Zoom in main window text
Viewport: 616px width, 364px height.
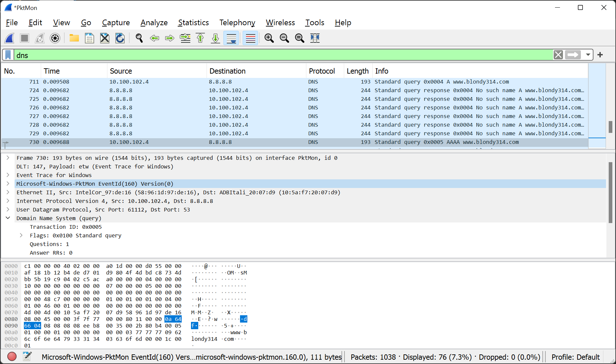click(x=269, y=38)
